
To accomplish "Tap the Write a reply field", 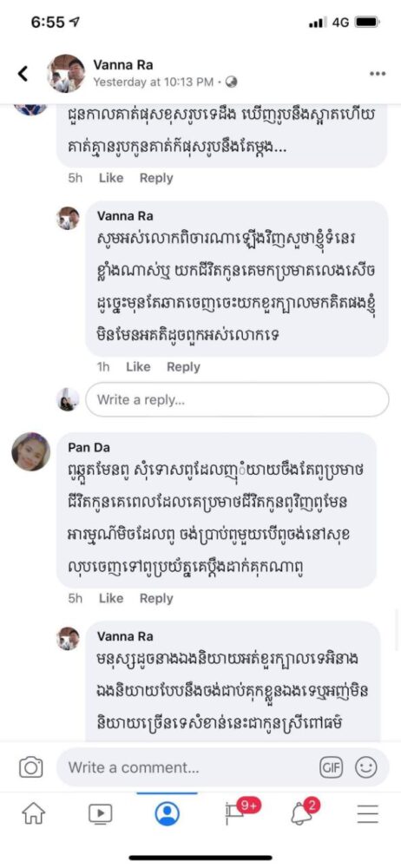I will click(237, 399).
